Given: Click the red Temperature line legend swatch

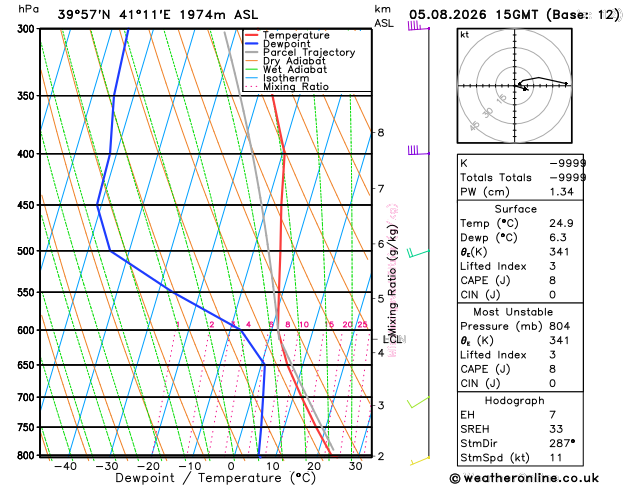Looking at the screenshot, I should tap(252, 35).
